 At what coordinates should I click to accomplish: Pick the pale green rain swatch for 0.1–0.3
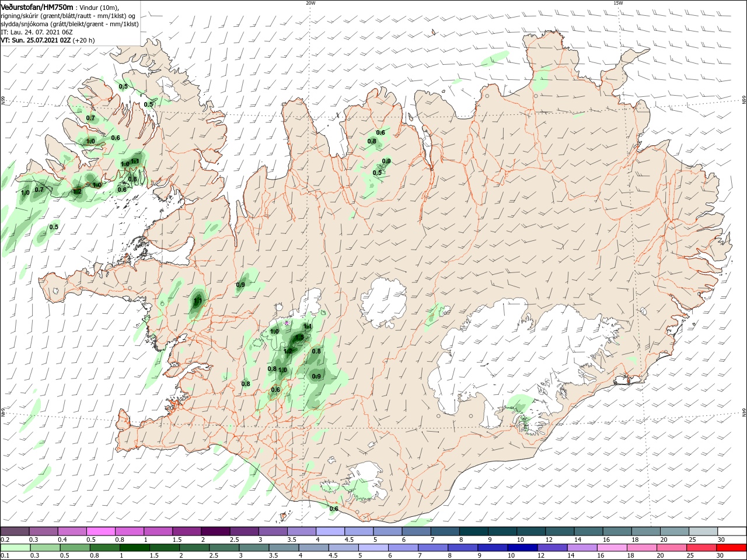coord(15,548)
